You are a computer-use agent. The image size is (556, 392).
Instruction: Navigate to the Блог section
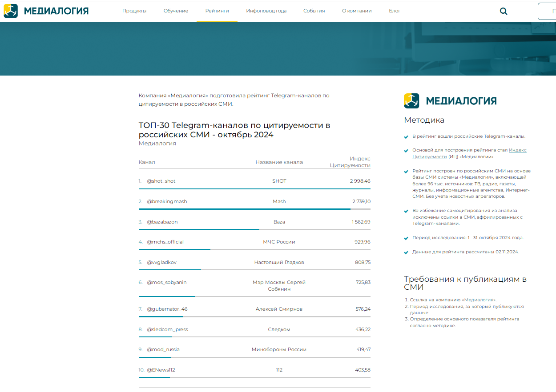tap(395, 11)
